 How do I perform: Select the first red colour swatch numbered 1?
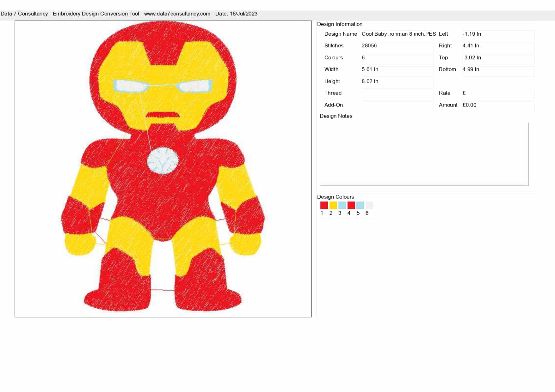[324, 205]
